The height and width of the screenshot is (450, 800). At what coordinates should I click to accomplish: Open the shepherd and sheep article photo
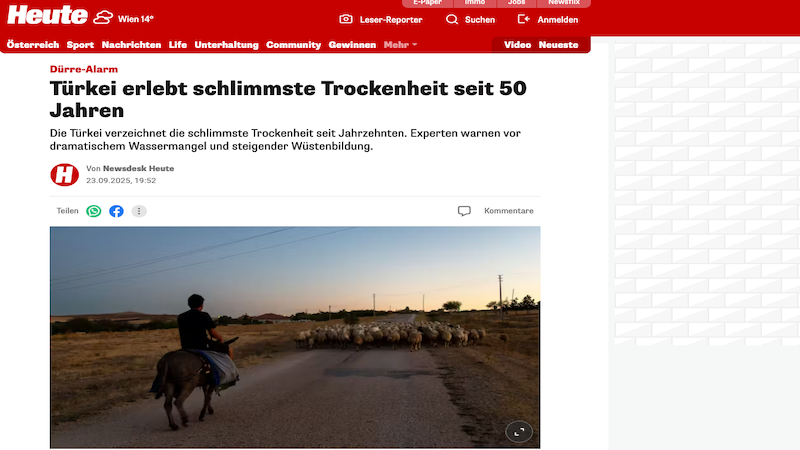(295, 337)
